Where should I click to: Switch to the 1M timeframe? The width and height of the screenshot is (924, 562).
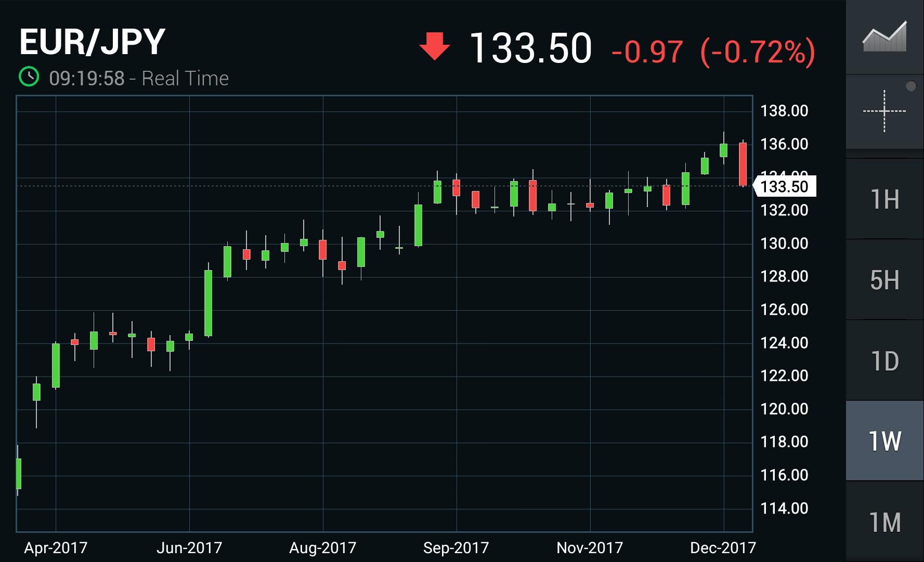884,522
